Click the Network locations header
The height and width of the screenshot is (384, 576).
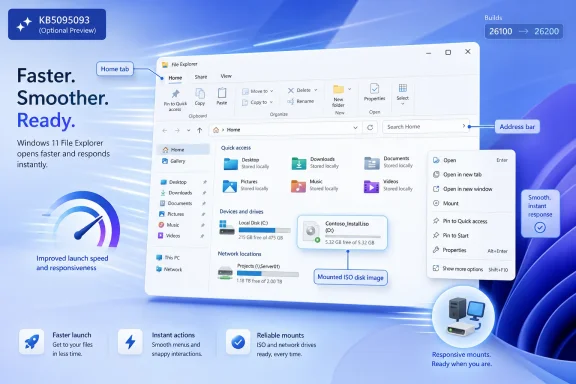click(239, 254)
